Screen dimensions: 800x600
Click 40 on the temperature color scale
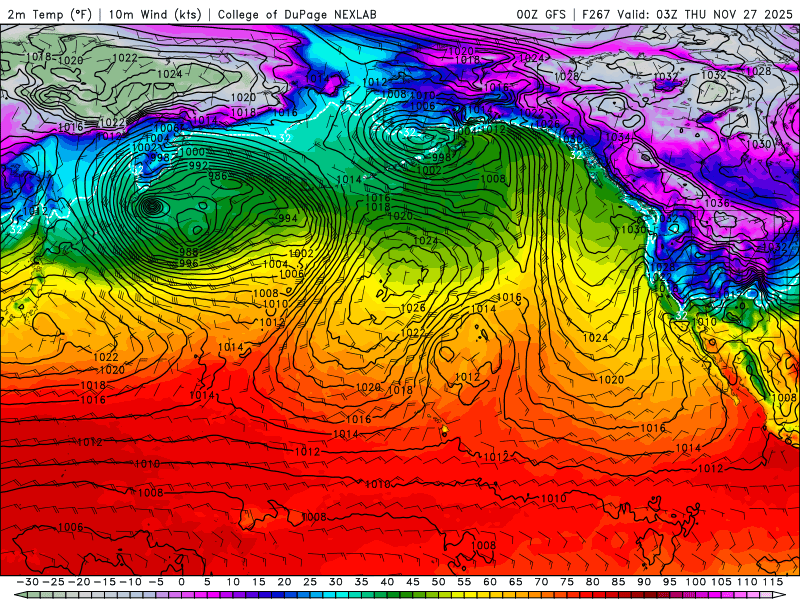(387, 582)
